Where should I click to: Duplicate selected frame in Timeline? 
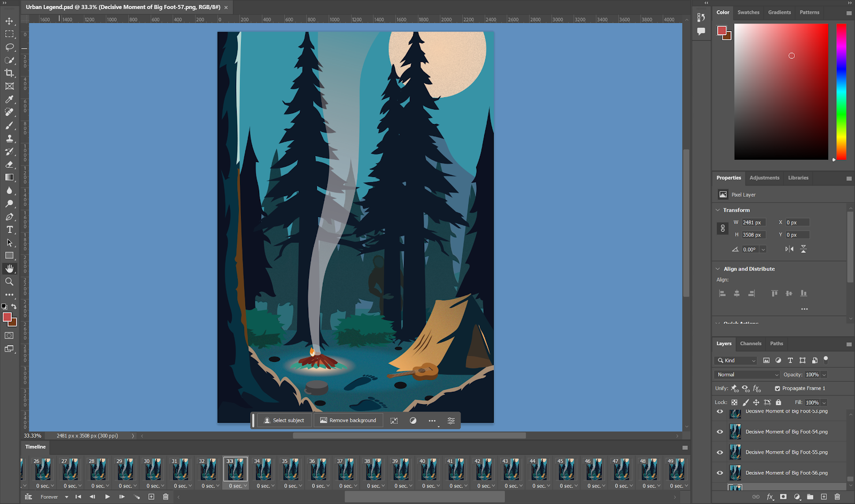click(x=151, y=497)
